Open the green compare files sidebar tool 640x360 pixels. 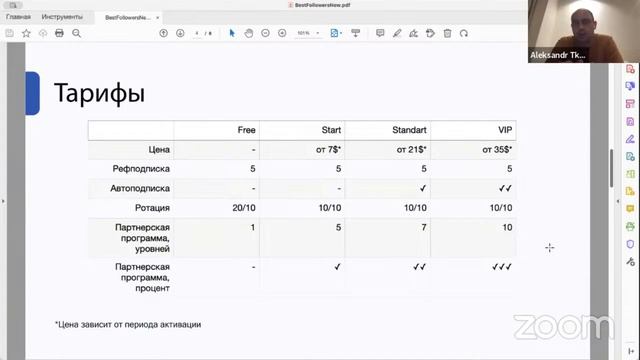tap(630, 174)
